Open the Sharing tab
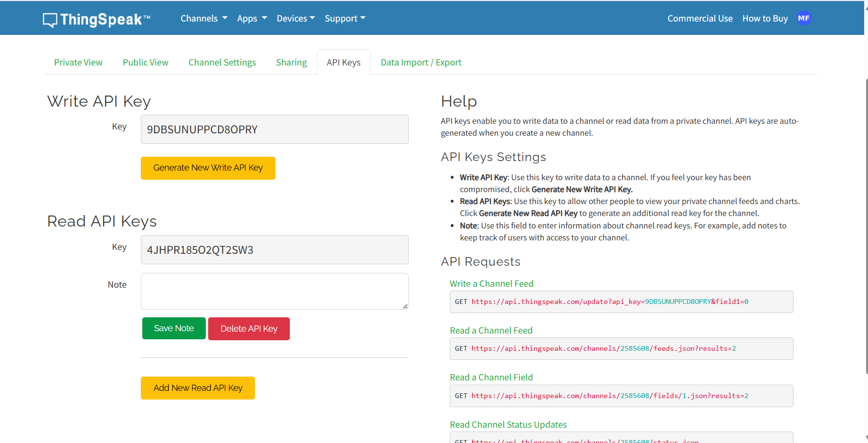 pos(291,62)
